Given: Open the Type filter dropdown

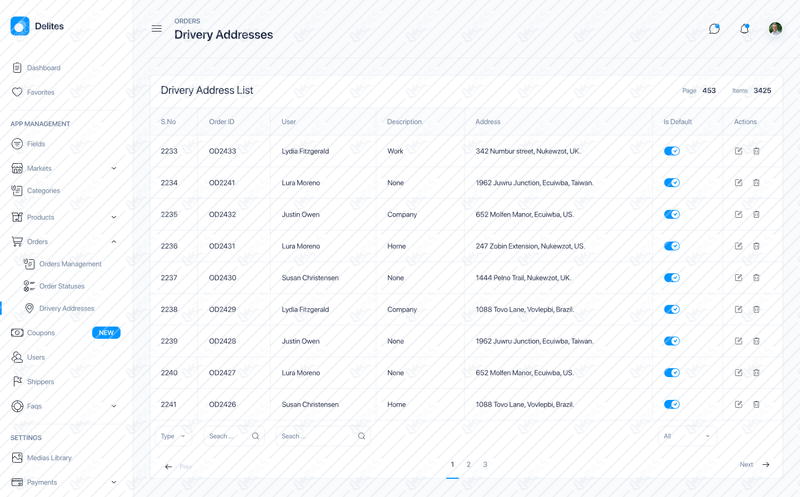Looking at the screenshot, I should click(173, 436).
